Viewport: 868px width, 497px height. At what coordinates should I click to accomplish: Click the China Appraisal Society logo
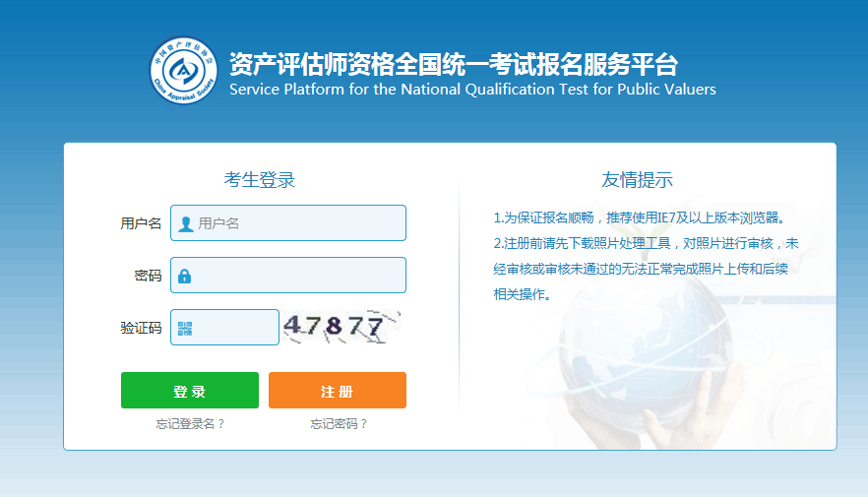[x=182, y=69]
